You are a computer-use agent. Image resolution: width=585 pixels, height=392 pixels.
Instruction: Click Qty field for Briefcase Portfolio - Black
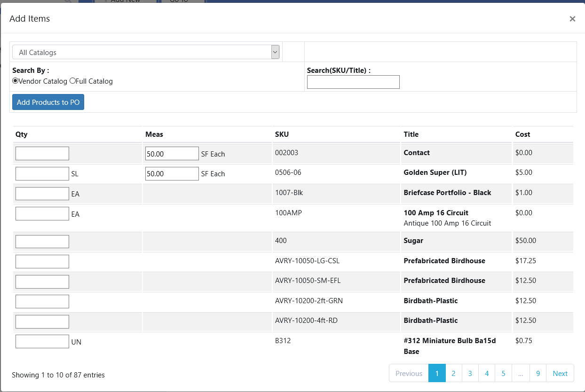tap(42, 194)
